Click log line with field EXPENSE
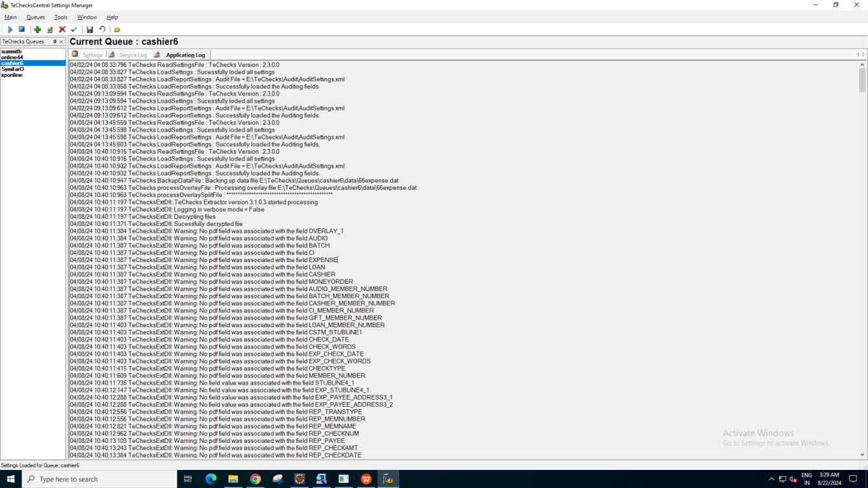The width and height of the screenshot is (868, 488). click(x=203, y=260)
